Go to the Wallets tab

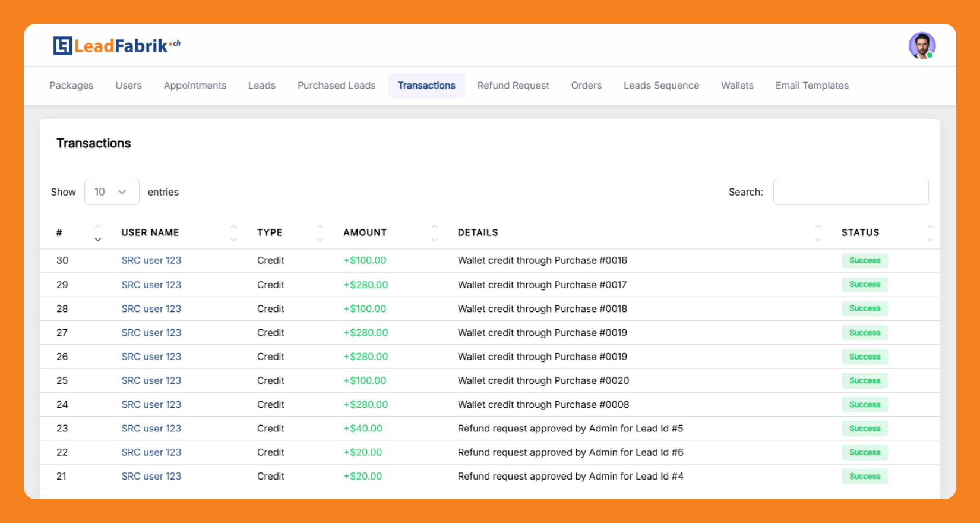[737, 86]
